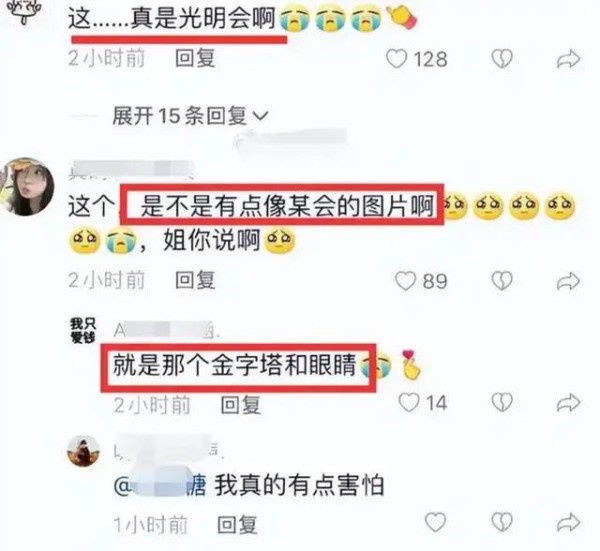
Task: Share the 姐你说啊 comment
Action: pos(568,281)
